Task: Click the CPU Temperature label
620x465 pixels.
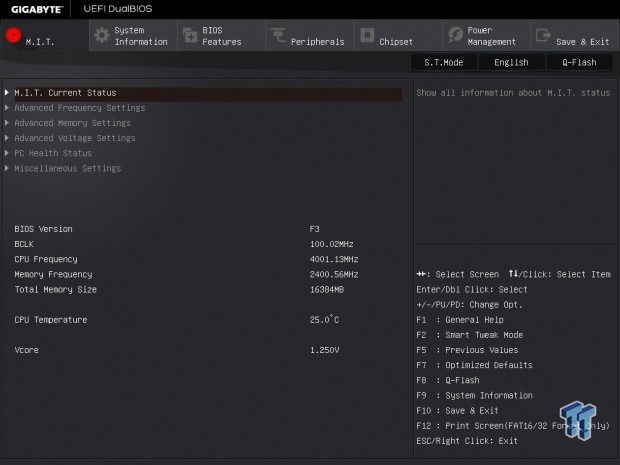Action: point(51,320)
